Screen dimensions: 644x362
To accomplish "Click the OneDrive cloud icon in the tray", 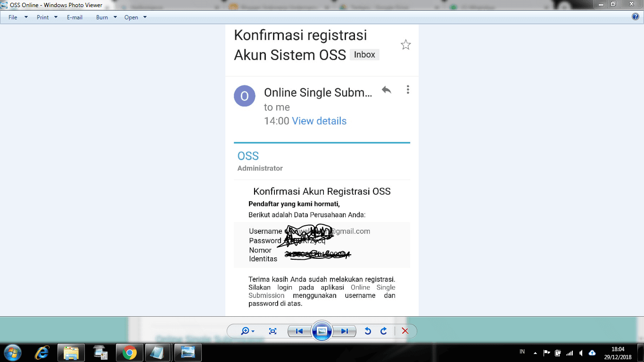I will coord(592,353).
